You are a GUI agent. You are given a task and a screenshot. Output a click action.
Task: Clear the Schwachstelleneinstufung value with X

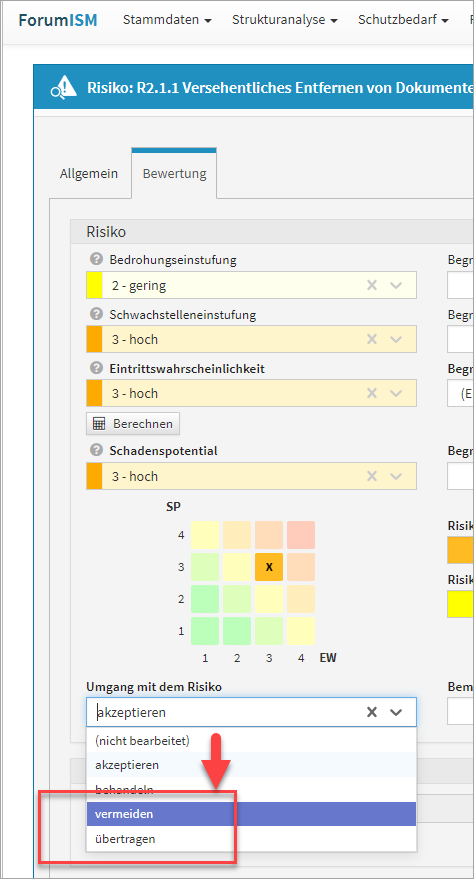tap(371, 339)
